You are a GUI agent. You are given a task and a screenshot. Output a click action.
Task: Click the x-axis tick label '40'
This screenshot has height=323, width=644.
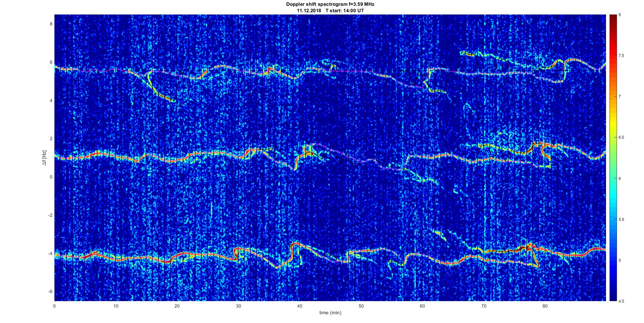tap(300, 306)
